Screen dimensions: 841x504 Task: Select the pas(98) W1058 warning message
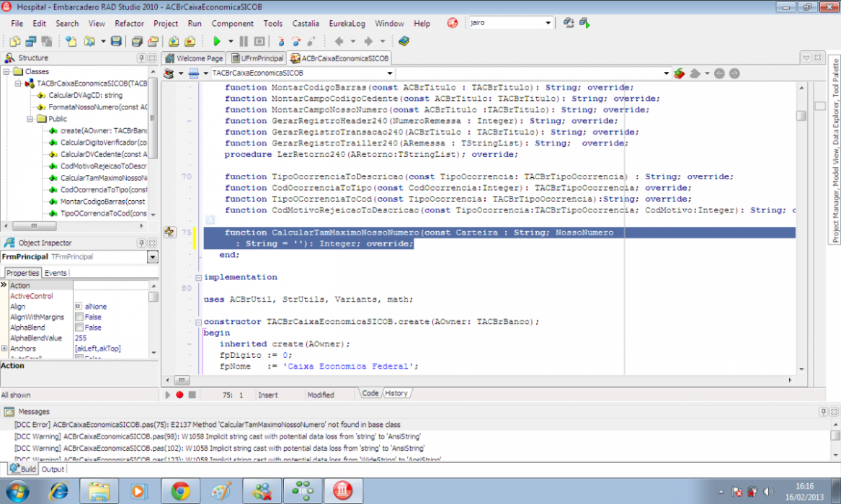(217, 436)
